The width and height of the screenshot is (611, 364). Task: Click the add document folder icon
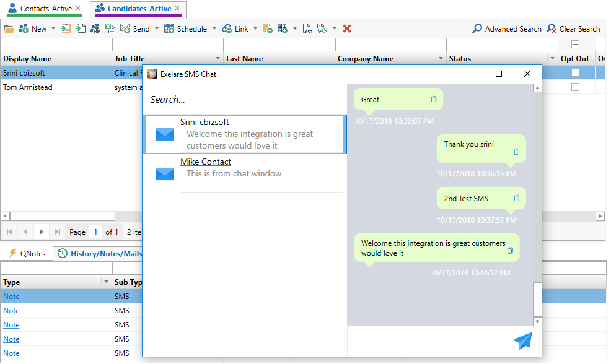click(268, 28)
